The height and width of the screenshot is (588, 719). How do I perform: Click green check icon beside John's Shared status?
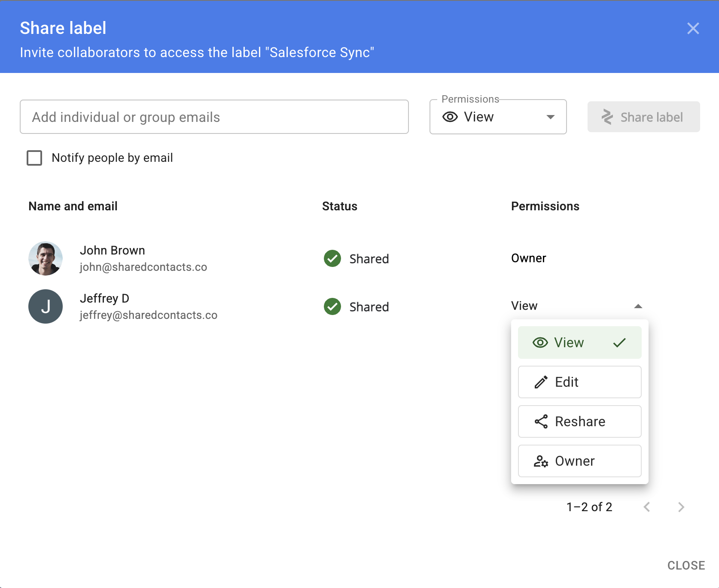click(332, 258)
